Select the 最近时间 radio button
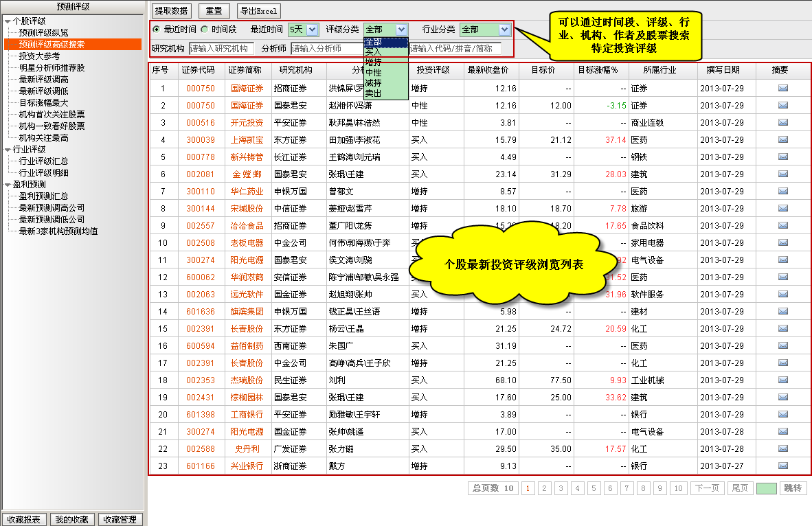Viewport: 812px width, 526px height. pos(157,30)
